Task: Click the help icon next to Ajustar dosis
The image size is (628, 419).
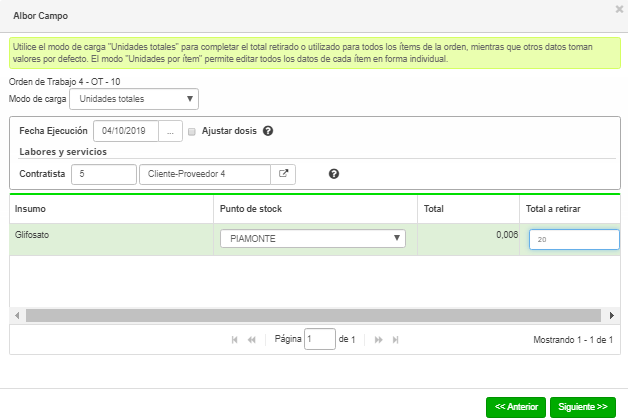Action: tap(268, 131)
